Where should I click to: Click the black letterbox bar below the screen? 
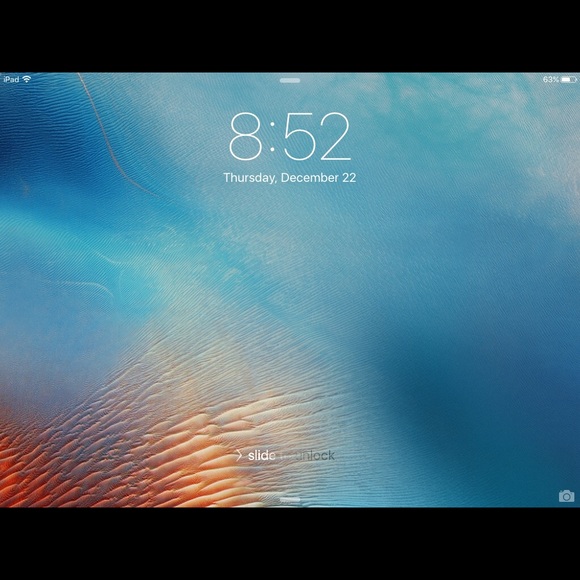pos(290,544)
